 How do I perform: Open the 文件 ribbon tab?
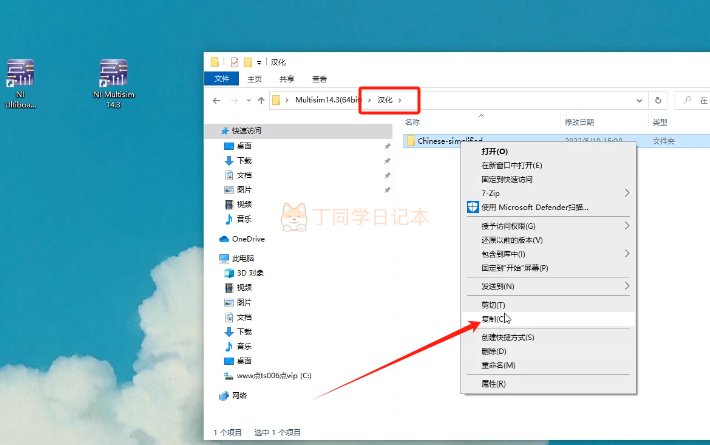[x=221, y=79]
